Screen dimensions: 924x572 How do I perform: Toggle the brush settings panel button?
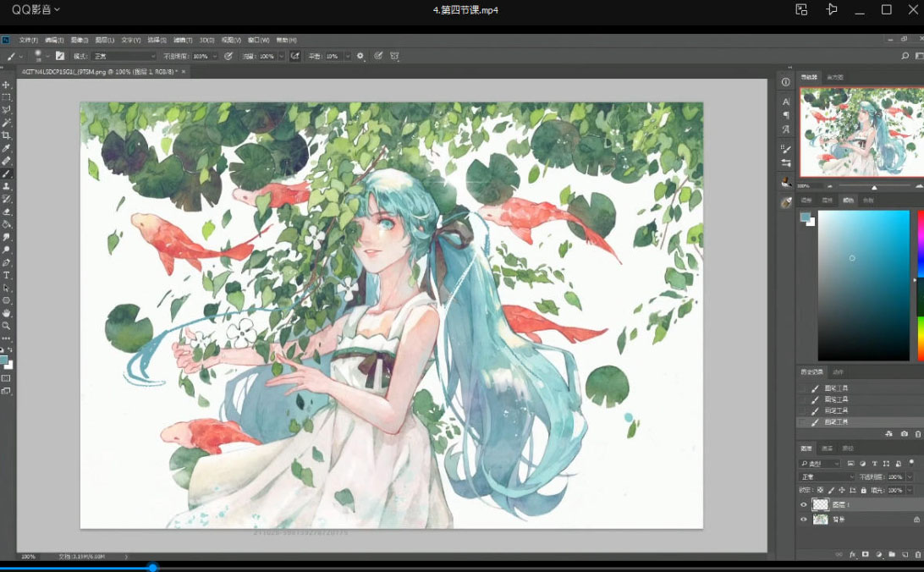click(59, 56)
